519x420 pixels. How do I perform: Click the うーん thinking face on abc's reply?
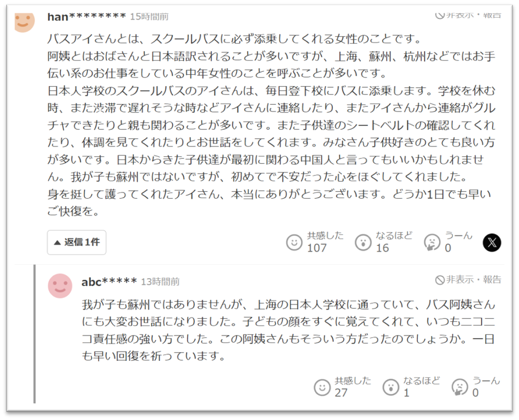pyautogui.click(x=460, y=387)
